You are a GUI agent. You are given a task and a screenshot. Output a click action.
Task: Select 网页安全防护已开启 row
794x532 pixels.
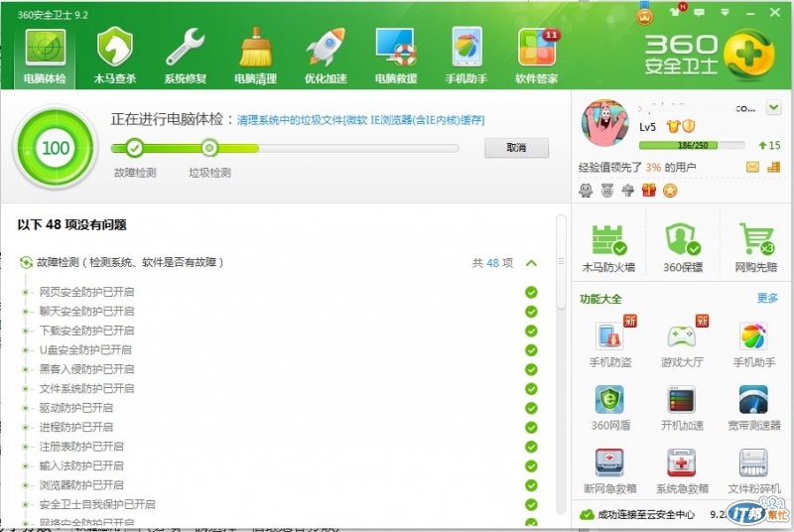click(x=280, y=292)
